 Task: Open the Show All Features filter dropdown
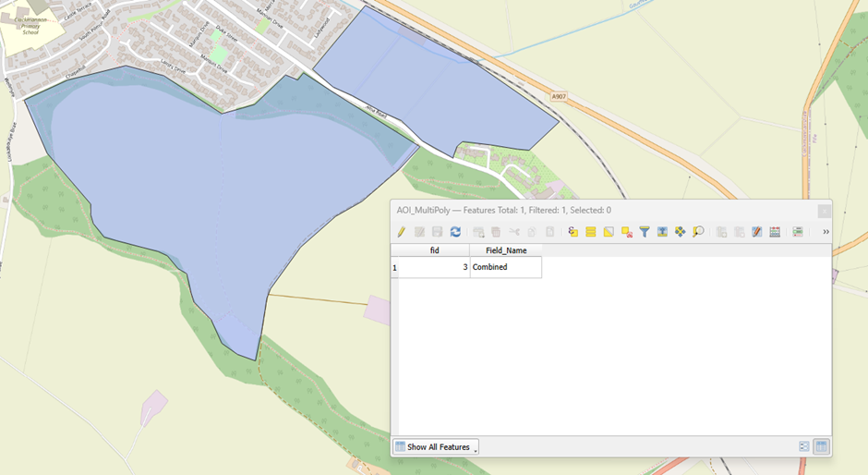pos(436,446)
